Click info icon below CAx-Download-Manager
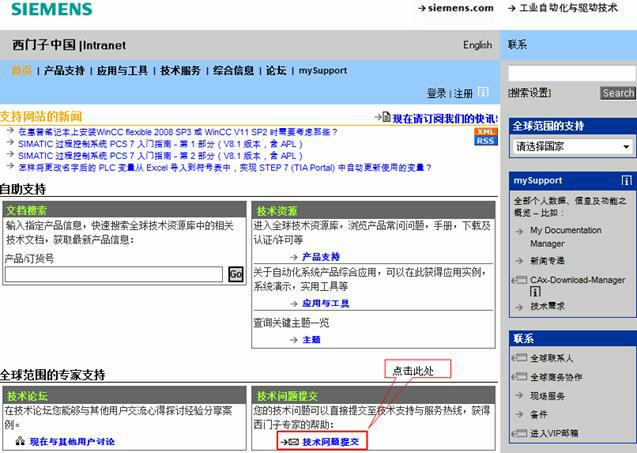Image resolution: width=637 pixels, height=453 pixels. [x=535, y=291]
